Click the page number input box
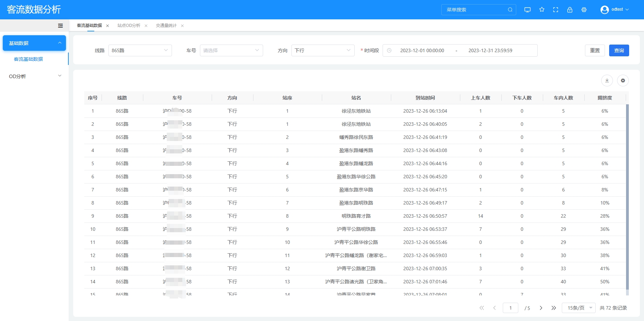Viewport: 644px width, 321px height. tap(510, 308)
